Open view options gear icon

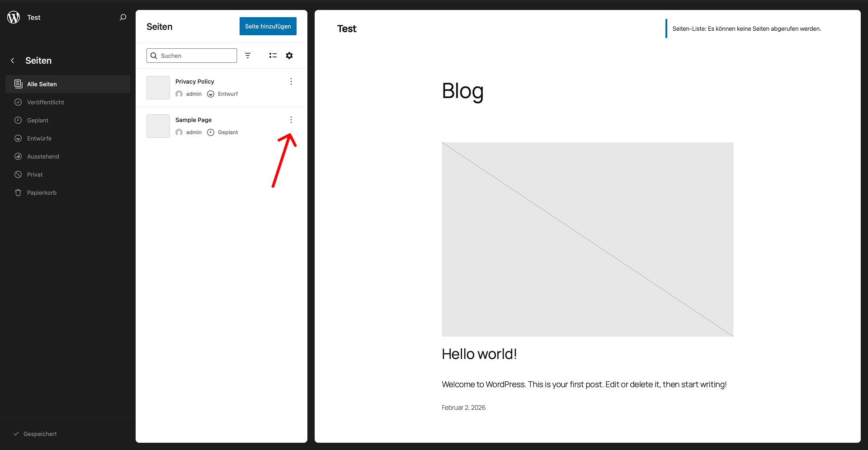point(289,56)
